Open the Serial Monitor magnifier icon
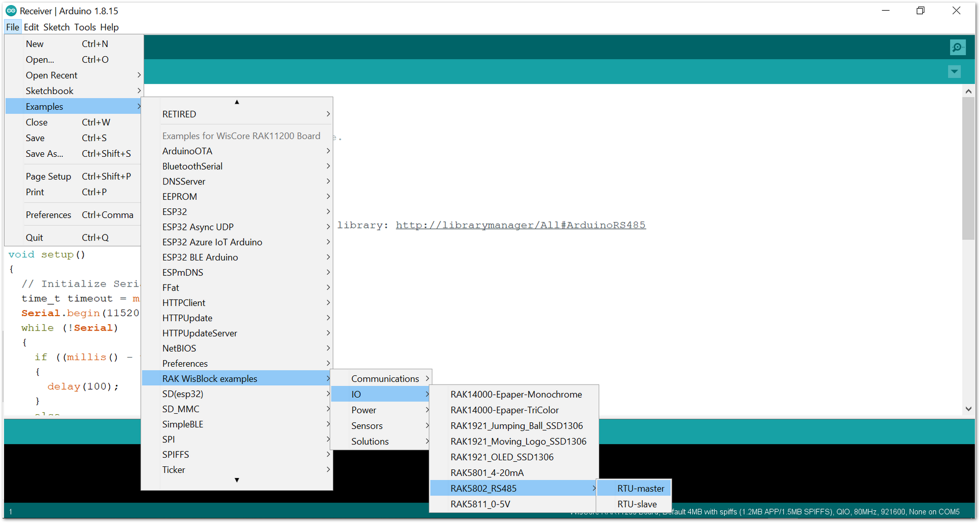 958,47
